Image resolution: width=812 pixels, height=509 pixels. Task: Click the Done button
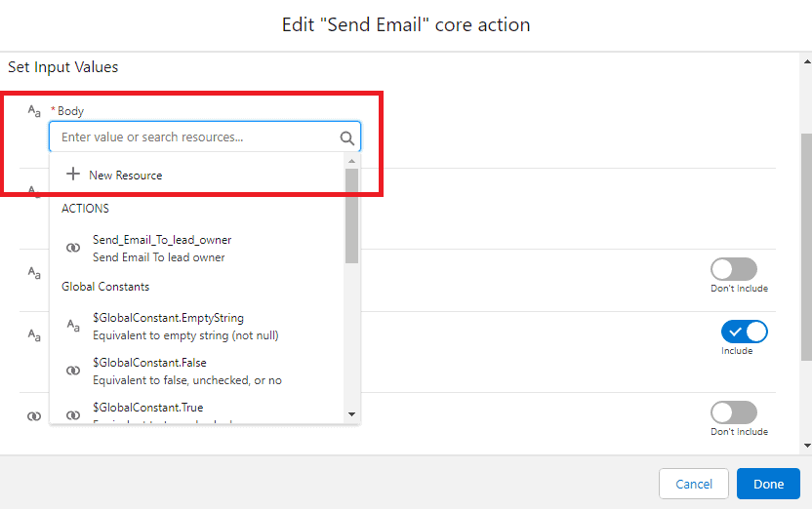click(x=768, y=484)
